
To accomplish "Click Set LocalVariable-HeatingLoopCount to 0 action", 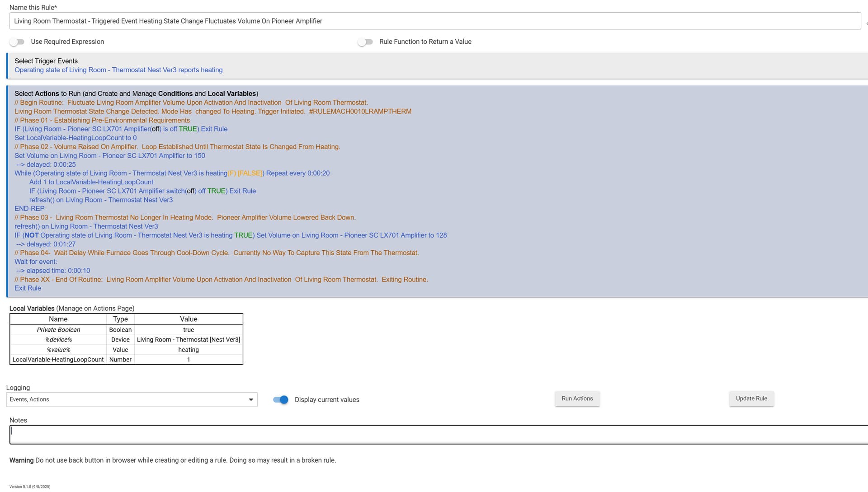I will point(75,138).
